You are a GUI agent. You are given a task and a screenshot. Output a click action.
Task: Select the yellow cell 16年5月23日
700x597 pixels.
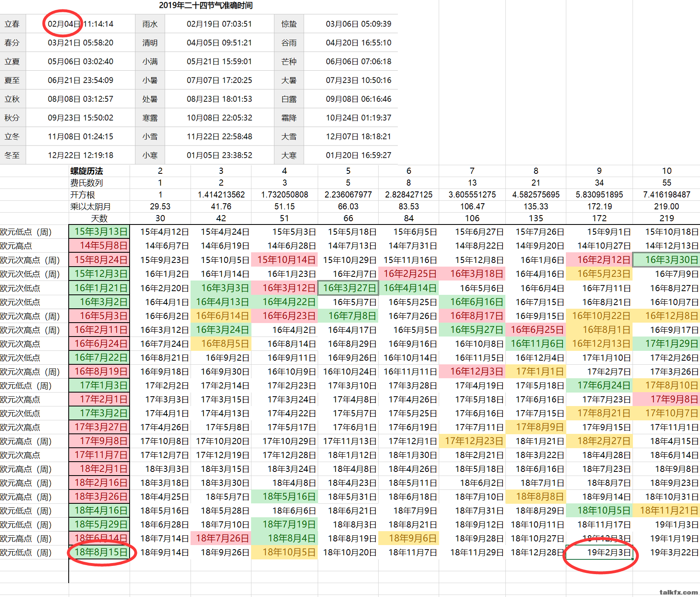[x=599, y=274]
